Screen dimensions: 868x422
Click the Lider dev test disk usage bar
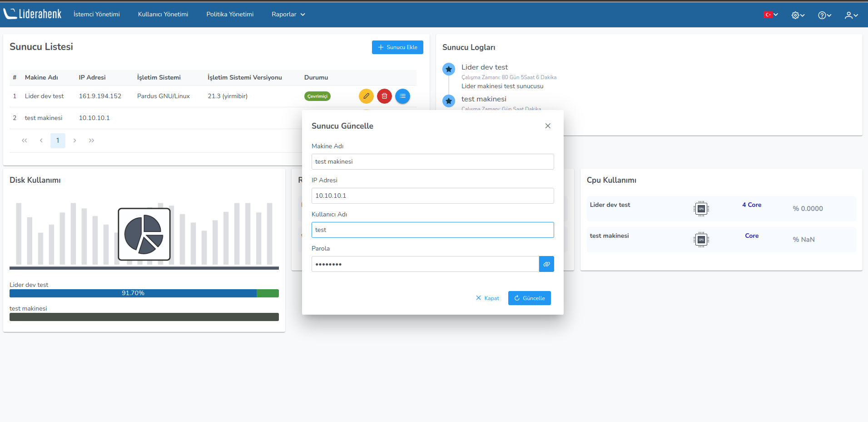[144, 293]
